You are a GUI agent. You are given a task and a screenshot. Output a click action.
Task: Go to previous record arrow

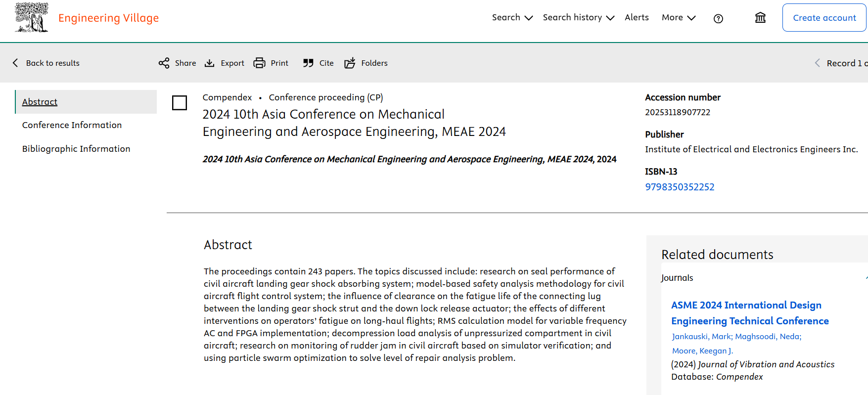coord(818,63)
